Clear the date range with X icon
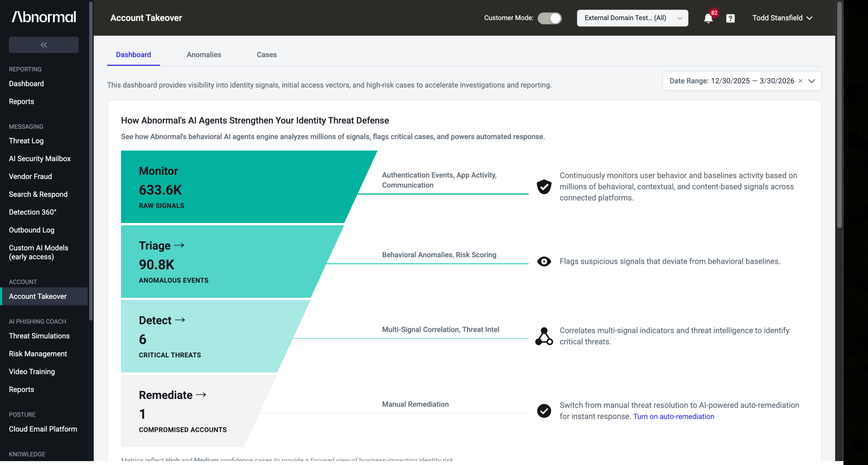This screenshot has width=868, height=465. pyautogui.click(x=801, y=81)
